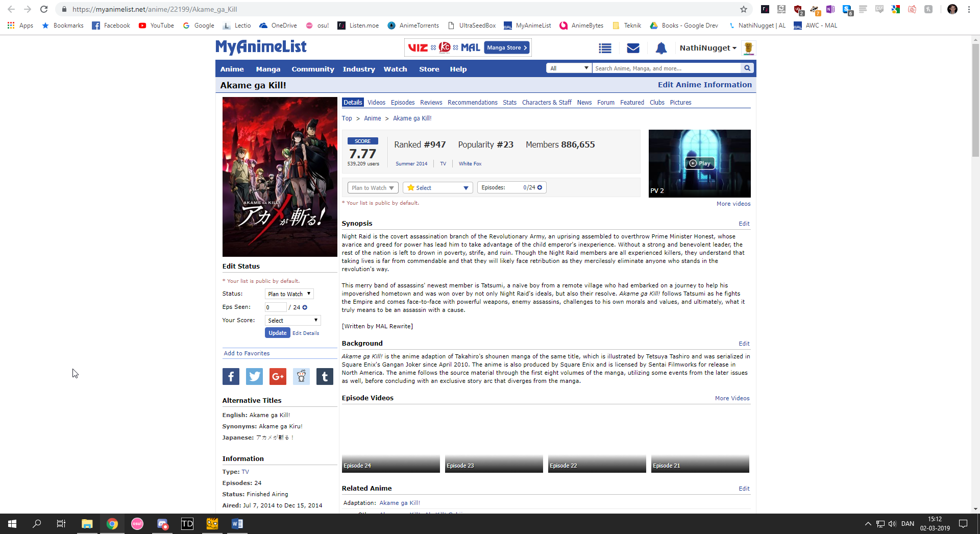This screenshot has height=534, width=980.
Task: Switch to Characters & Staff tab
Action: tap(547, 103)
